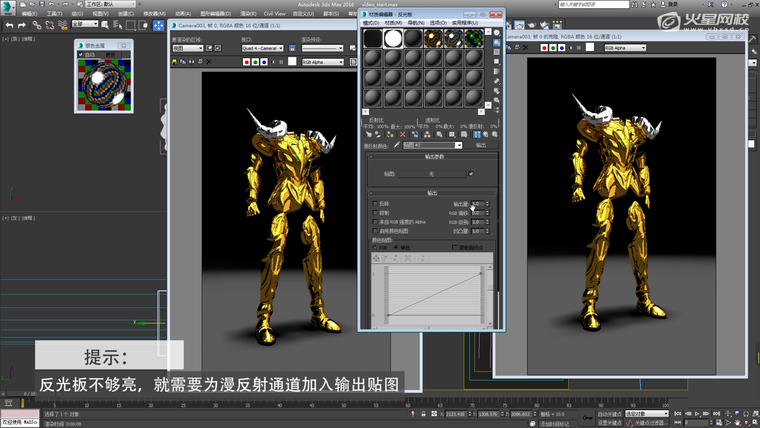Select the RGB radio button under color map
Screen dimensions: 760x428
(375, 247)
